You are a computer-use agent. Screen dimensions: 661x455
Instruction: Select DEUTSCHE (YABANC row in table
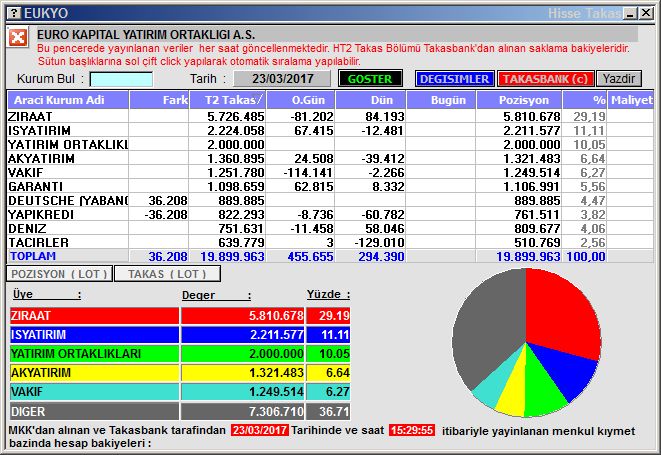pos(330,200)
